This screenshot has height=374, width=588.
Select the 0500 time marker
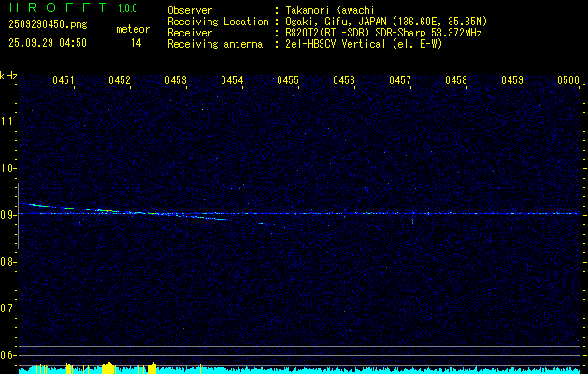[568, 81]
